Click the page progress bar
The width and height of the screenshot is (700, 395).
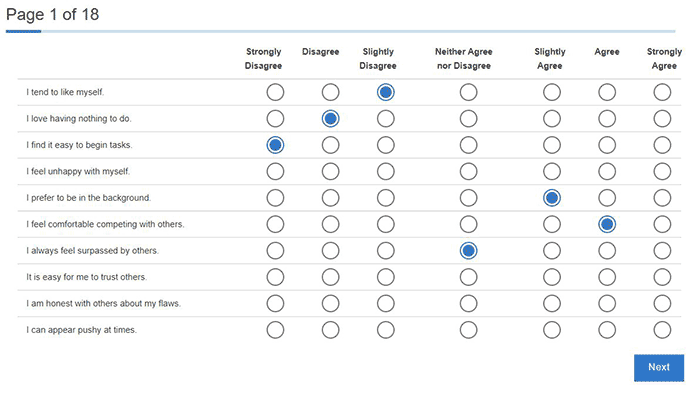pyautogui.click(x=340, y=31)
